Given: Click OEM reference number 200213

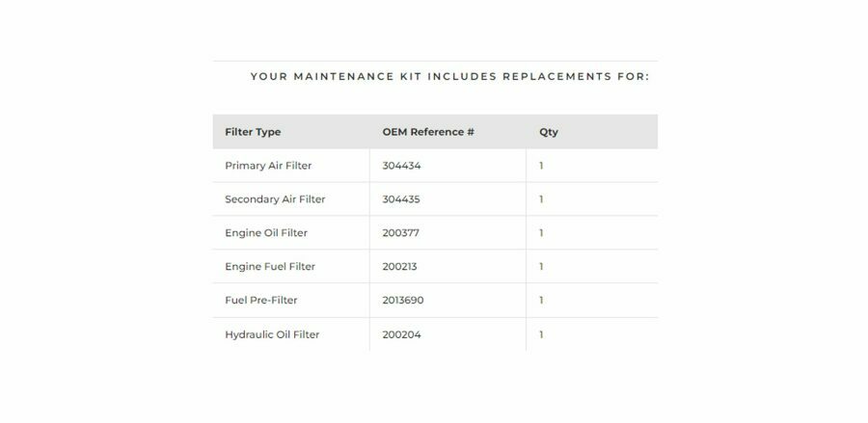Looking at the screenshot, I should coord(400,267).
